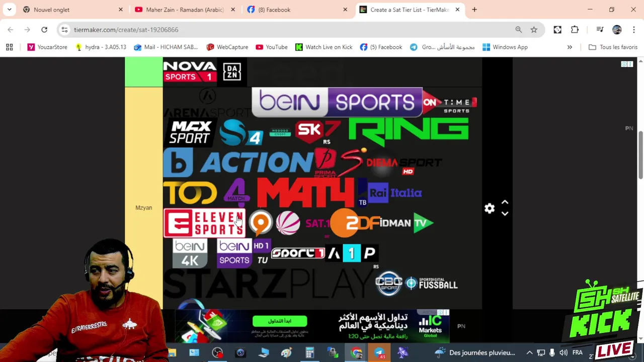This screenshot has width=644, height=362.
Task: Click the Arena Sport logo
Action: (207, 103)
